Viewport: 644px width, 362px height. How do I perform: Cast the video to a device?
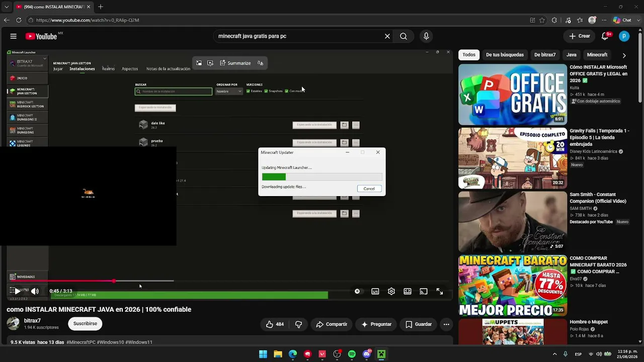coord(424,292)
